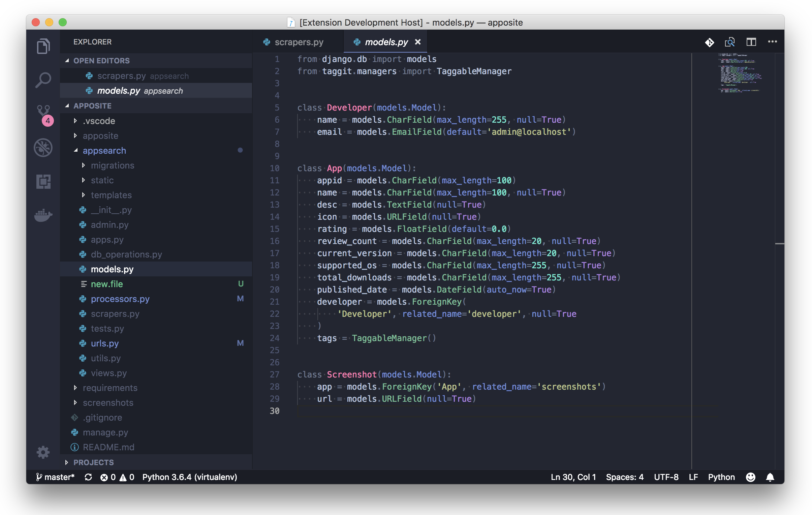Click the Manage gear icon
This screenshot has height=515, width=812.
pos(43,452)
